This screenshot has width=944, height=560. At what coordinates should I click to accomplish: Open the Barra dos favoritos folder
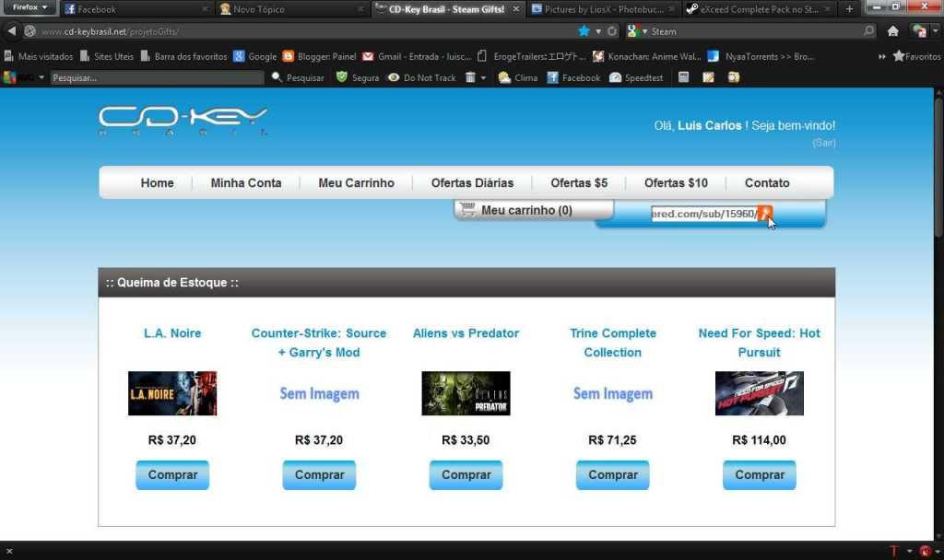click(183, 56)
